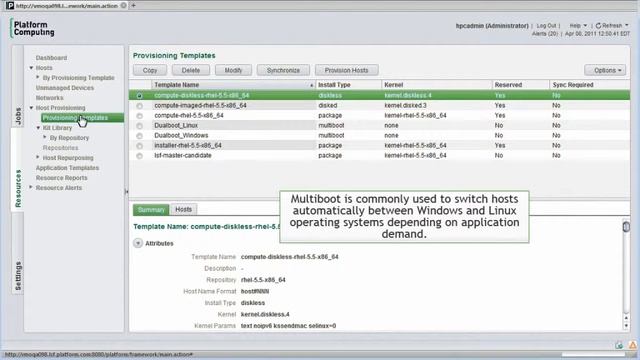Click the Platform Computing logo
Screen dimensions: 640x360
[x=33, y=29]
